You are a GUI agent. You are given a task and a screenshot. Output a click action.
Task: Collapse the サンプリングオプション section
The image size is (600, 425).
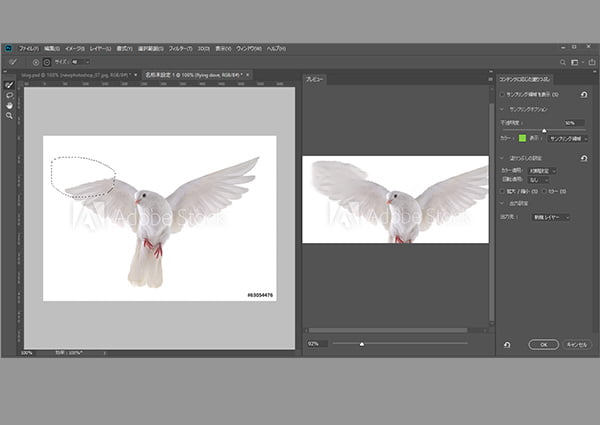[x=502, y=108]
